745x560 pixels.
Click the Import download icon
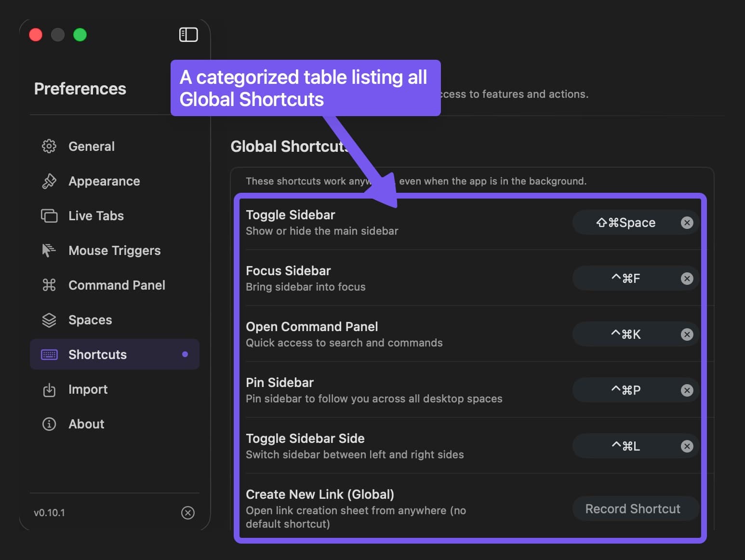49,389
